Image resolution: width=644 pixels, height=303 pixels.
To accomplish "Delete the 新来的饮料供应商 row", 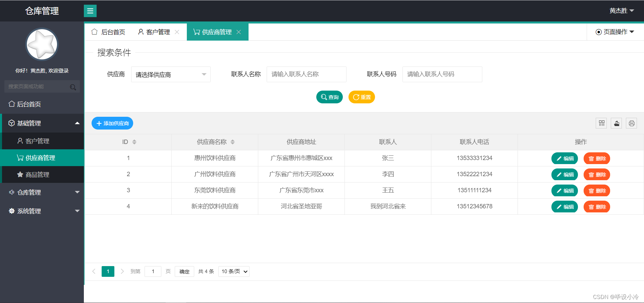I will [x=597, y=207].
